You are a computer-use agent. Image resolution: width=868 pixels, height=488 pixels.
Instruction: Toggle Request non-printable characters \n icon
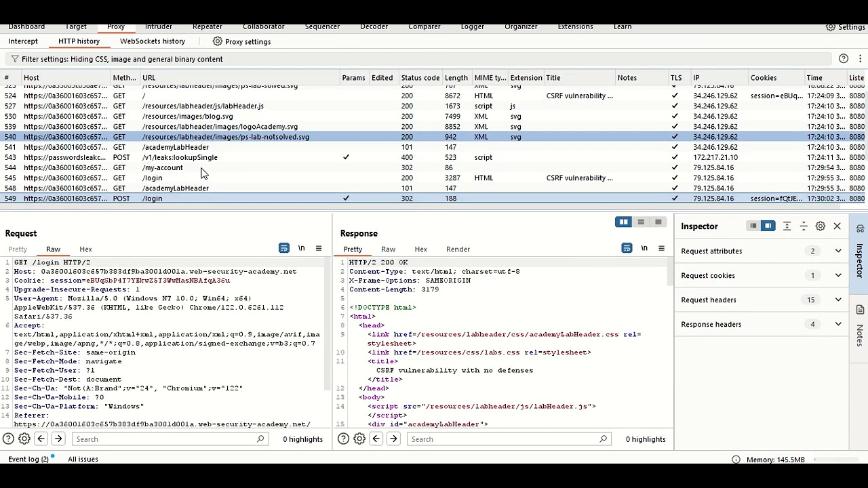click(302, 248)
